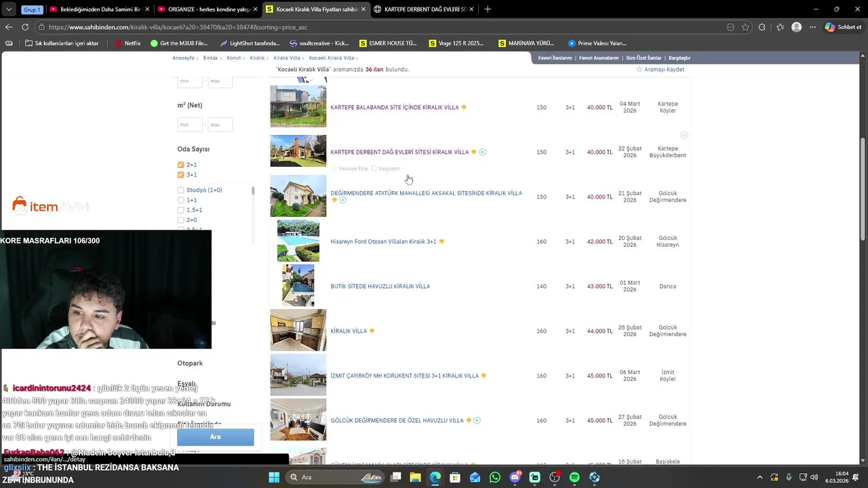Open Discord from the taskbar
868x488 pixels.
point(515,477)
